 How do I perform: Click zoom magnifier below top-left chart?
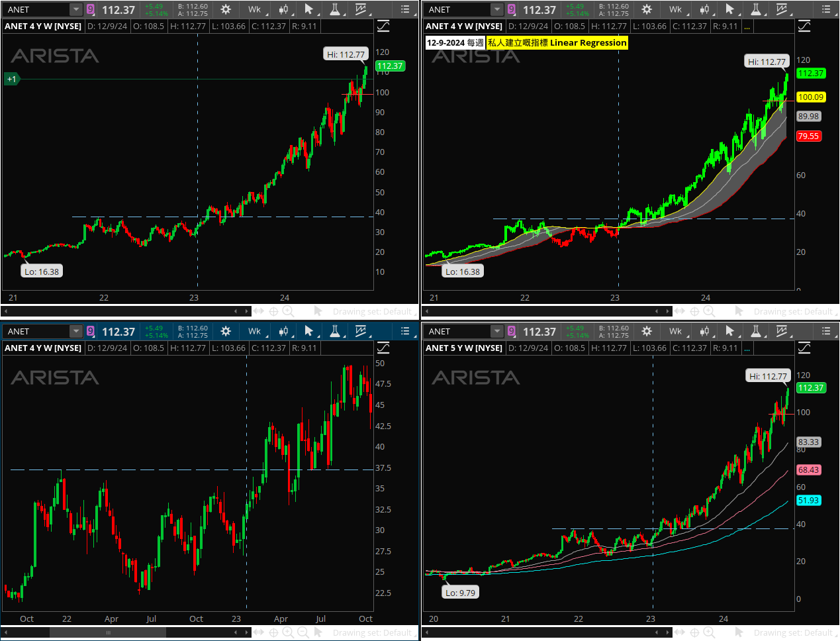(x=288, y=311)
